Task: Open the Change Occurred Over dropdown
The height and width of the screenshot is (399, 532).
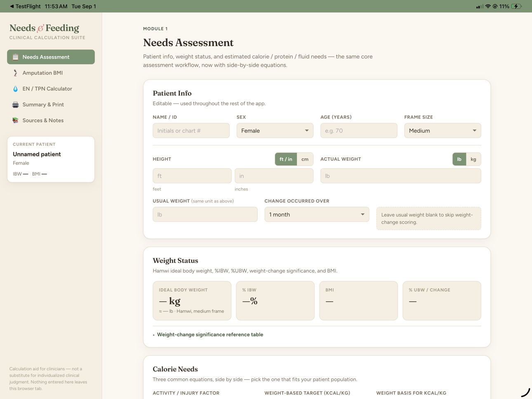Action: [317, 214]
